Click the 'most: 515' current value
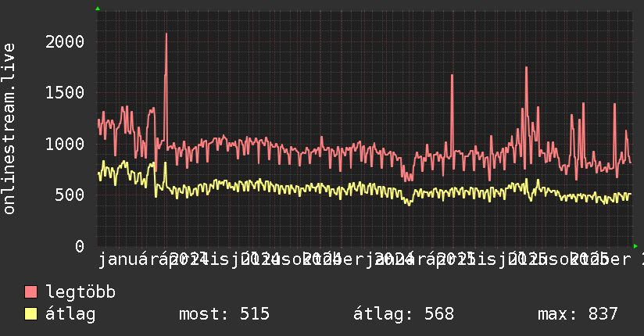This screenshot has width=644, height=336. [x=224, y=314]
